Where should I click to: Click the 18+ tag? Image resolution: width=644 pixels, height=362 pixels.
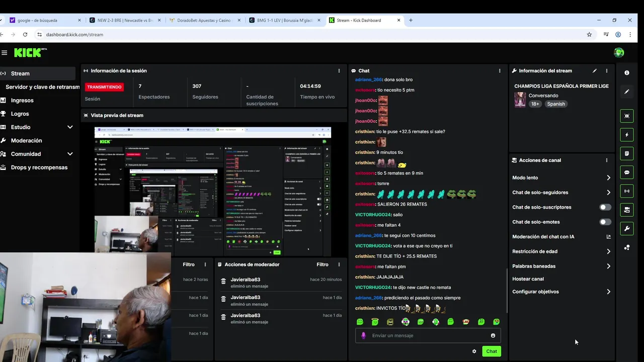tap(535, 104)
